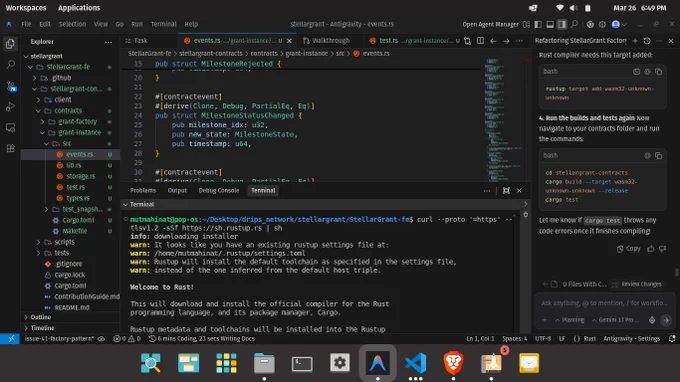680x382 pixels.
Task: Navigate back with the left arrow
Action: 493,41
